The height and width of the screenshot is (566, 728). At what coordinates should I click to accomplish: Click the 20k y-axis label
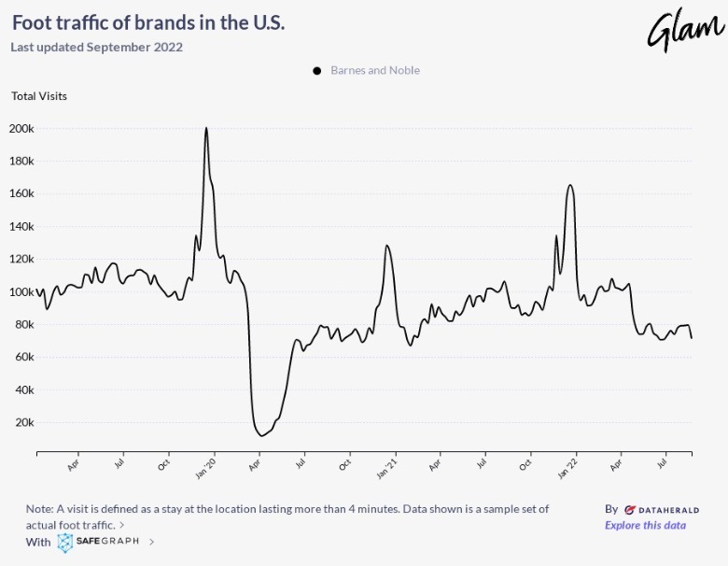[x=24, y=423]
